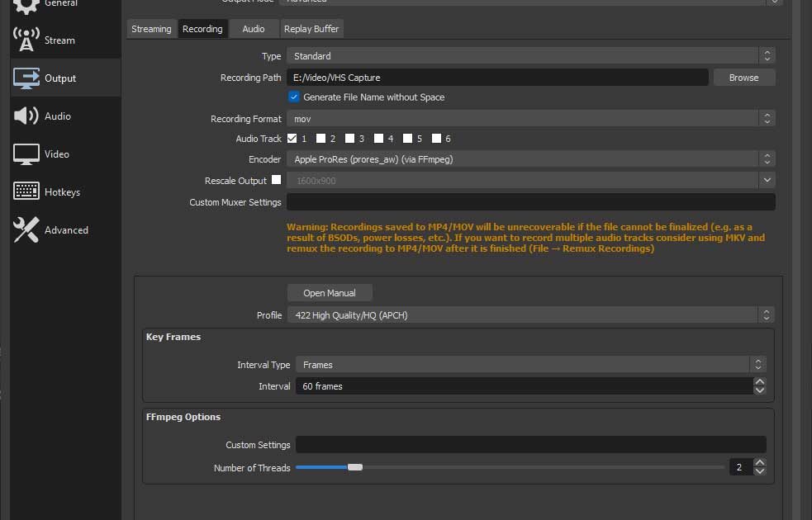812x520 pixels.
Task: Click the General gear icon
Action: click(26, 5)
